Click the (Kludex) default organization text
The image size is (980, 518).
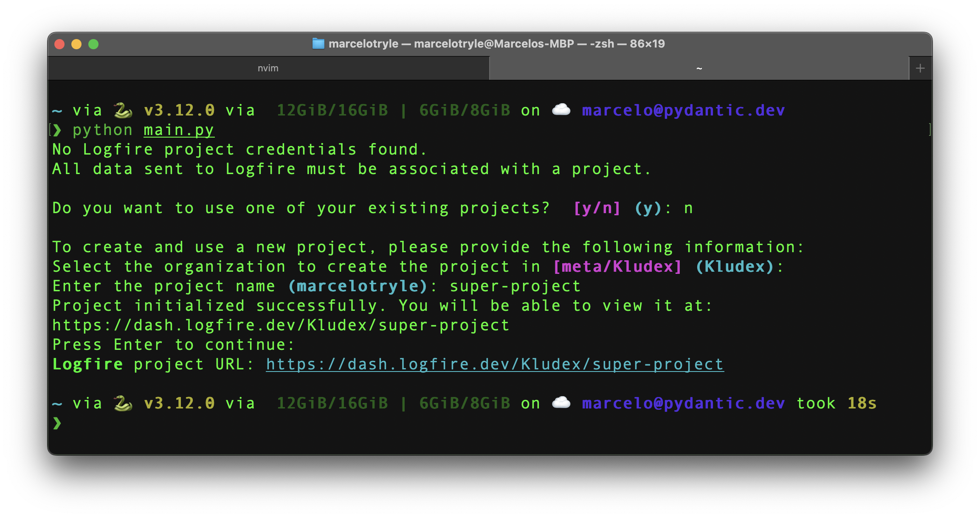click(x=735, y=267)
